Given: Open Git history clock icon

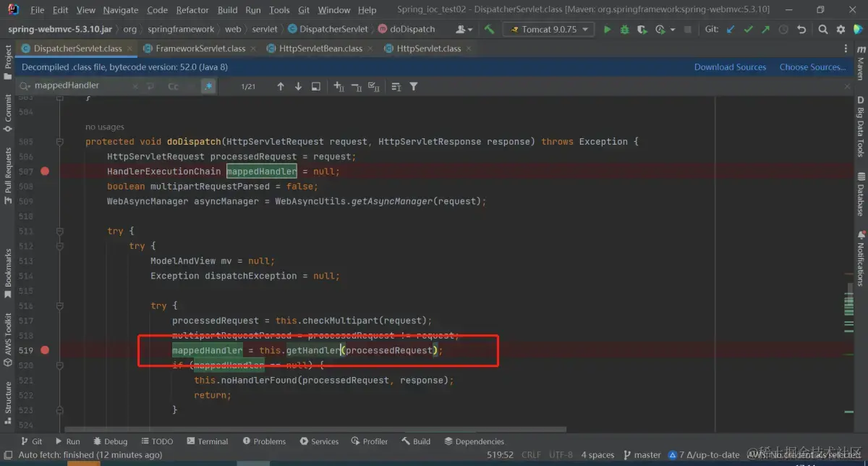Looking at the screenshot, I should 783,30.
